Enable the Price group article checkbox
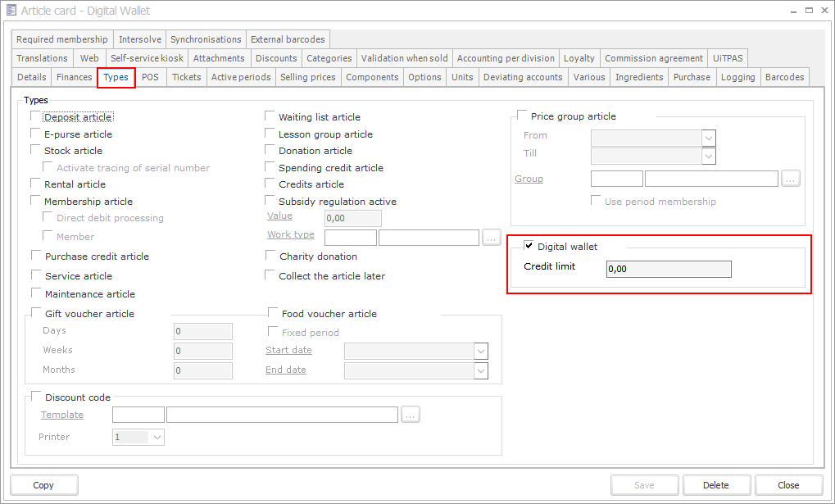 [522, 116]
